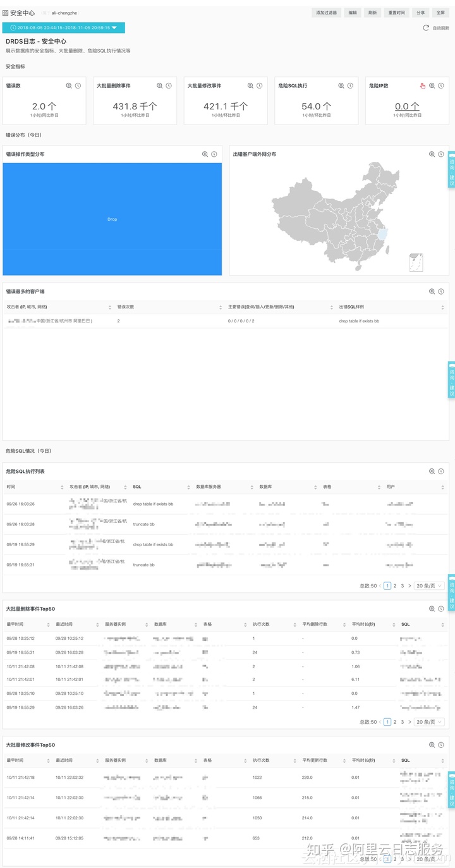Click the 安全中心 dashboard title
This screenshot has width=455, height=868.
point(22,13)
